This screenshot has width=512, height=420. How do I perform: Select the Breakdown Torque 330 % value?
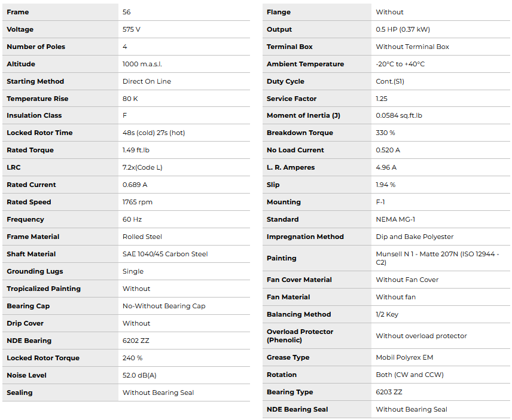385,133
